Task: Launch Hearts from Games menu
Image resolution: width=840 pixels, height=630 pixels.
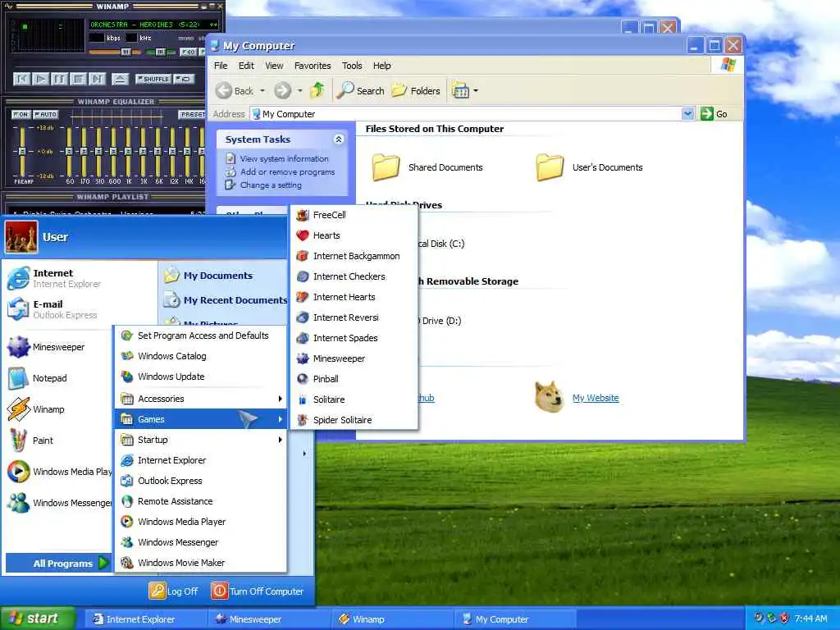Action: (x=354, y=235)
